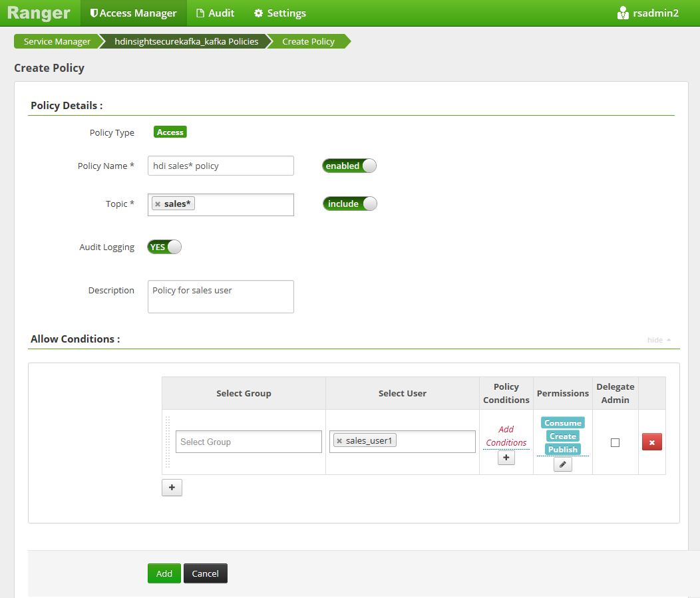Click the Add button
Screen dimensions: 700x598
pyautogui.click(x=164, y=573)
